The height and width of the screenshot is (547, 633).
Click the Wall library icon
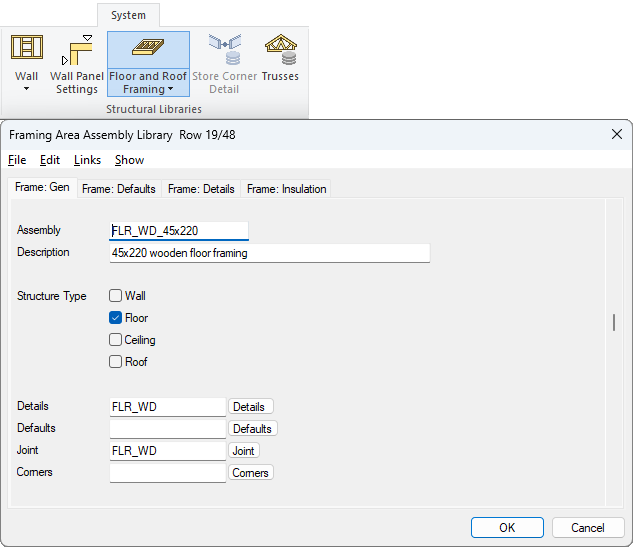(27, 48)
